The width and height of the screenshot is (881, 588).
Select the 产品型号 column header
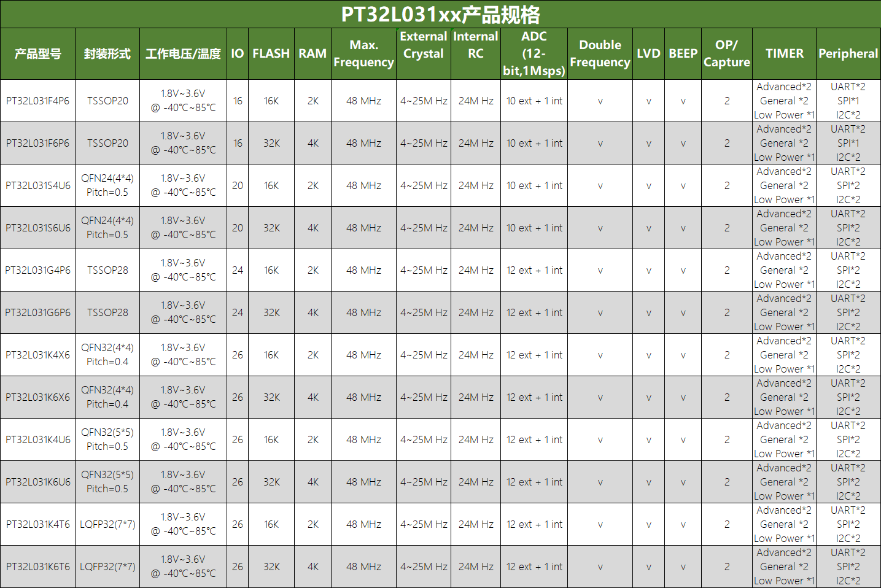(37, 53)
